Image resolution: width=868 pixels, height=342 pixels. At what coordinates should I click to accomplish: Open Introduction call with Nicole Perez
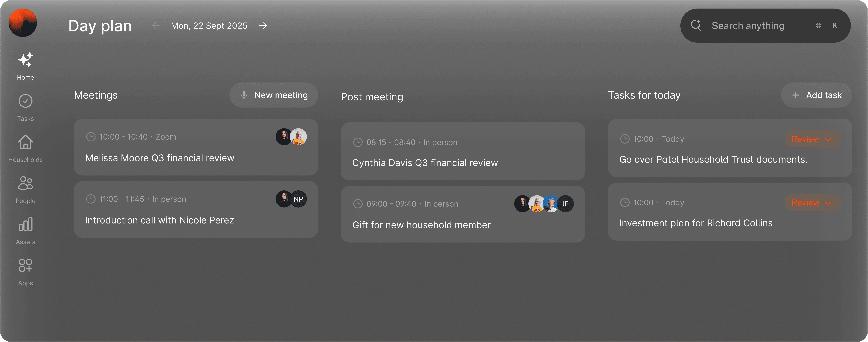coord(159,220)
